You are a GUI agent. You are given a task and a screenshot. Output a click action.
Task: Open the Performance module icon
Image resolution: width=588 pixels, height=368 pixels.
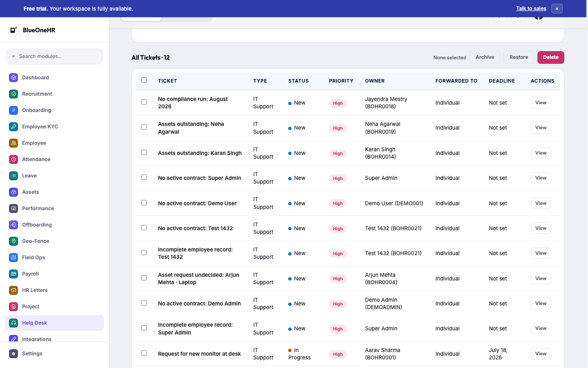click(13, 209)
